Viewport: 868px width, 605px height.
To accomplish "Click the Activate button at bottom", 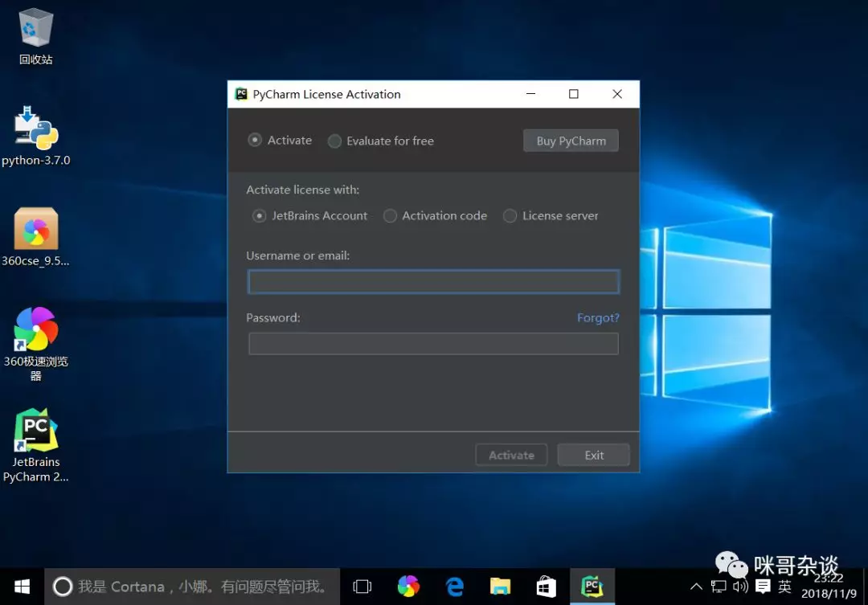I will click(511, 455).
